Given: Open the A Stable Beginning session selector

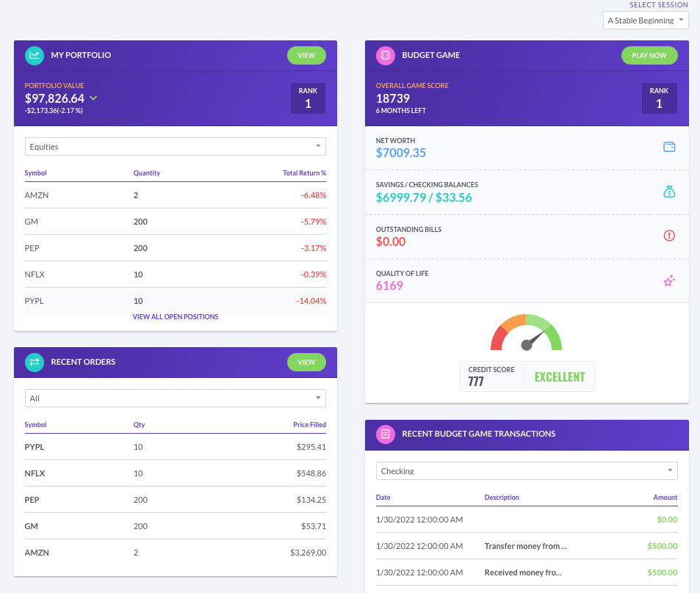Looking at the screenshot, I should coord(645,20).
